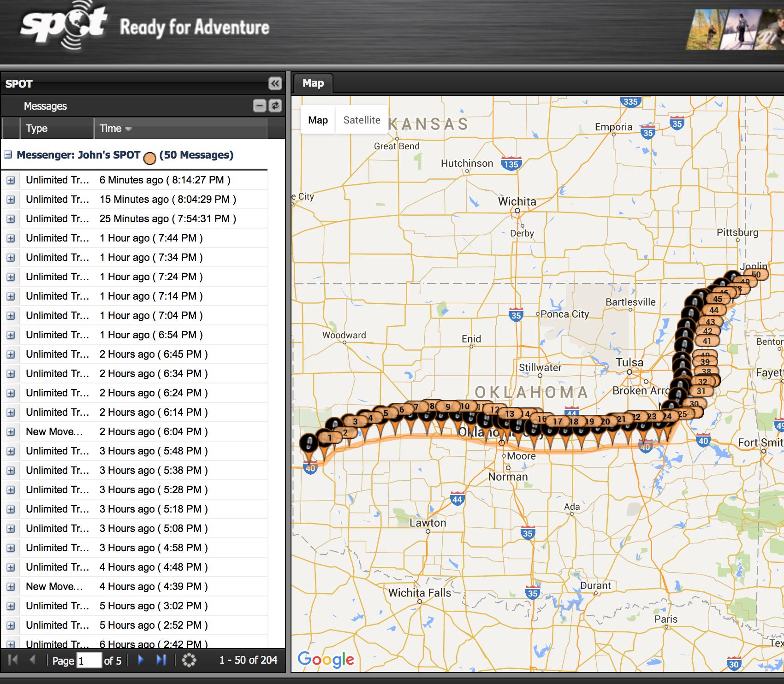Switch map to Satellite view

click(x=362, y=120)
